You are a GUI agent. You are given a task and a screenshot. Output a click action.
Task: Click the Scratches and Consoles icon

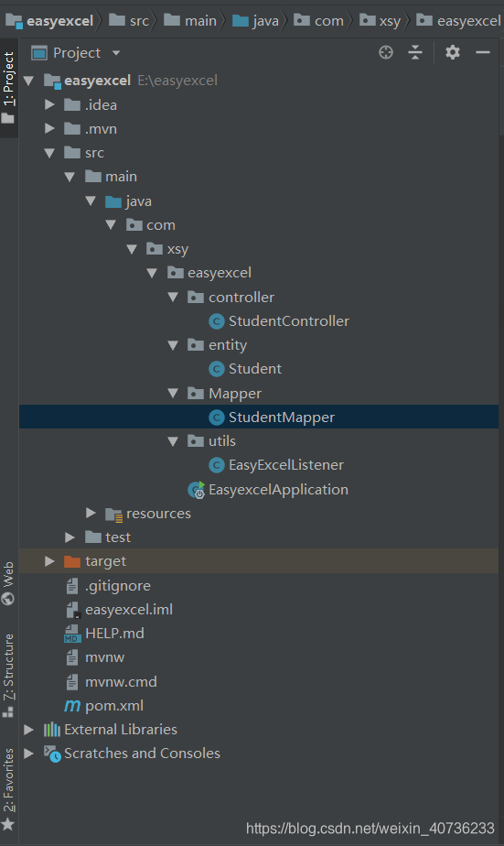[x=52, y=754]
